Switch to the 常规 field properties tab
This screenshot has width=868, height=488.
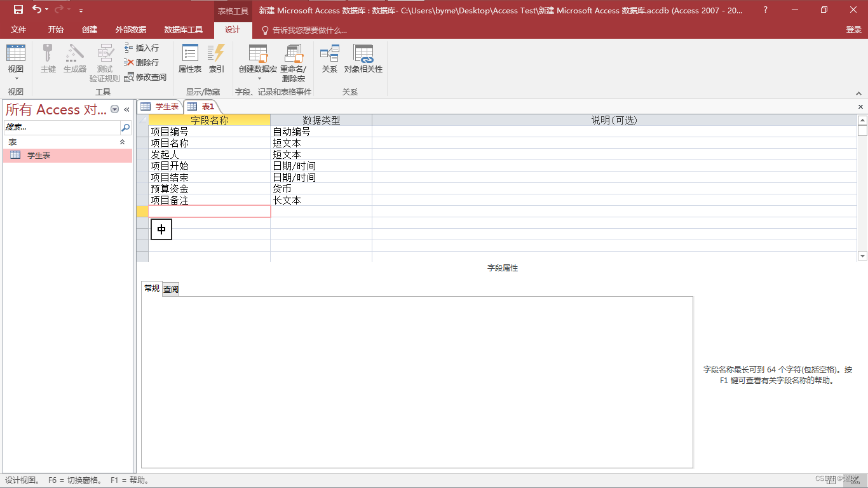point(152,288)
